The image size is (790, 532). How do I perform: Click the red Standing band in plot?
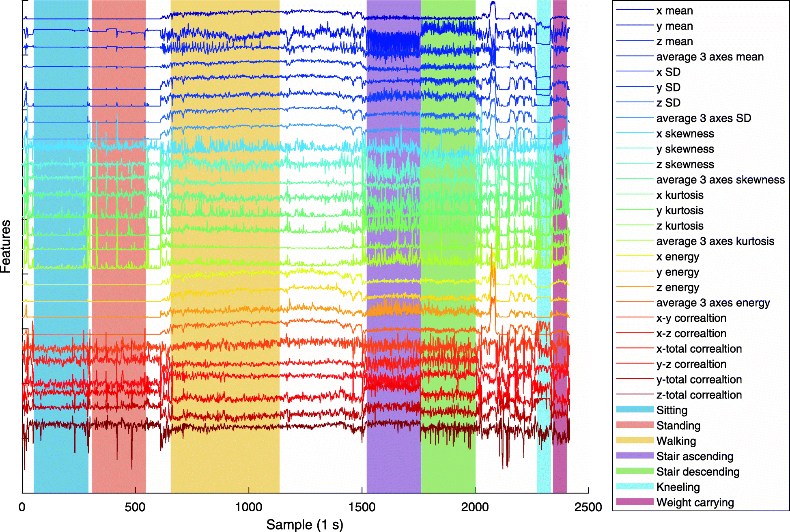point(118,247)
